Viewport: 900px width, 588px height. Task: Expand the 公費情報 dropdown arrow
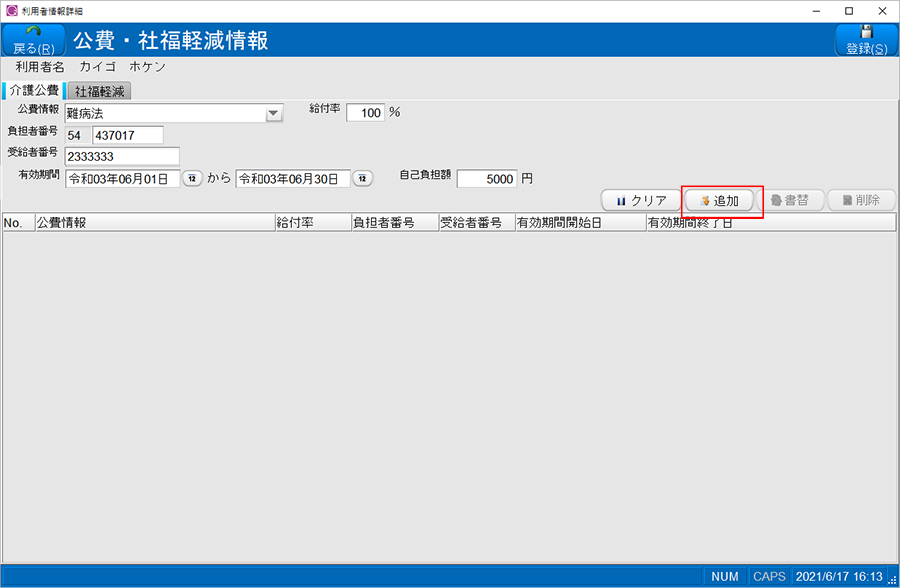(274, 114)
